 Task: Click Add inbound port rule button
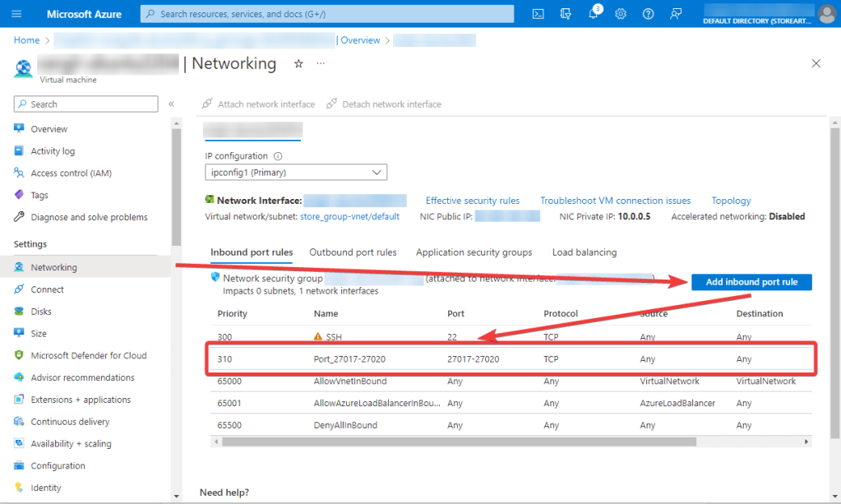(751, 282)
